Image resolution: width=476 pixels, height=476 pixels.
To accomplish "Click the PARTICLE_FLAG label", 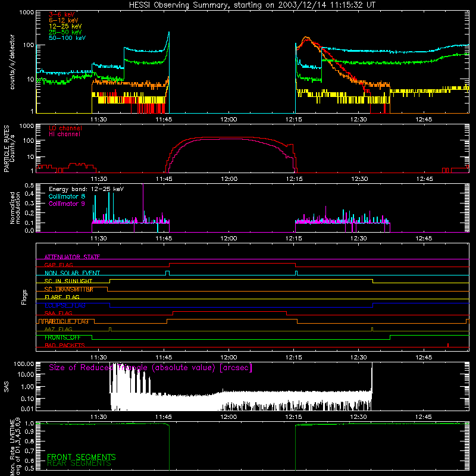I will click(x=66, y=321).
